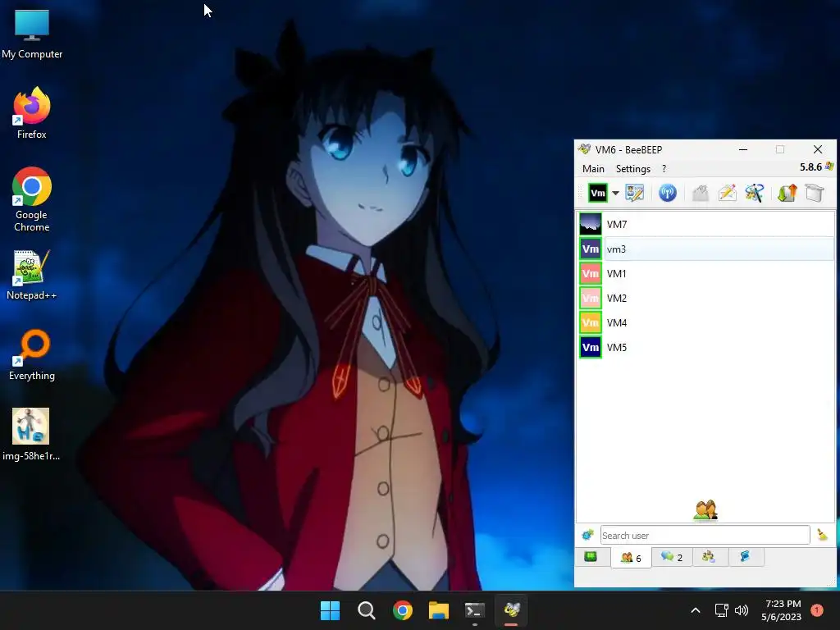The width and height of the screenshot is (840, 630).
Task: Click the Vm status avatar button in toolbar
Action: point(597,193)
